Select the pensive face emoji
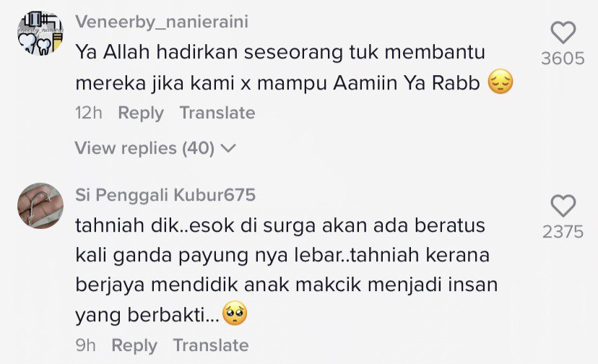The height and width of the screenshot is (364, 598). pos(500,82)
